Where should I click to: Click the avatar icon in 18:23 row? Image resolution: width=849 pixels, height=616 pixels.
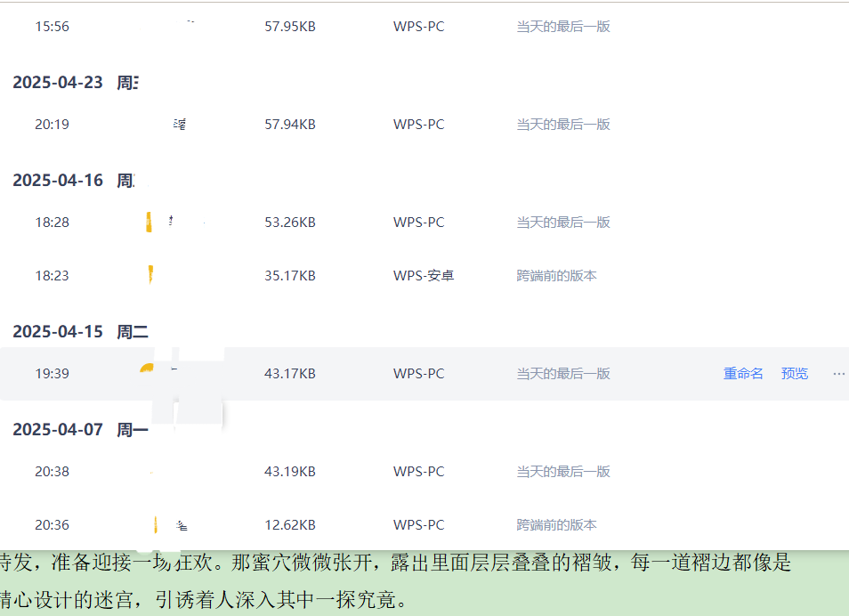coord(150,276)
